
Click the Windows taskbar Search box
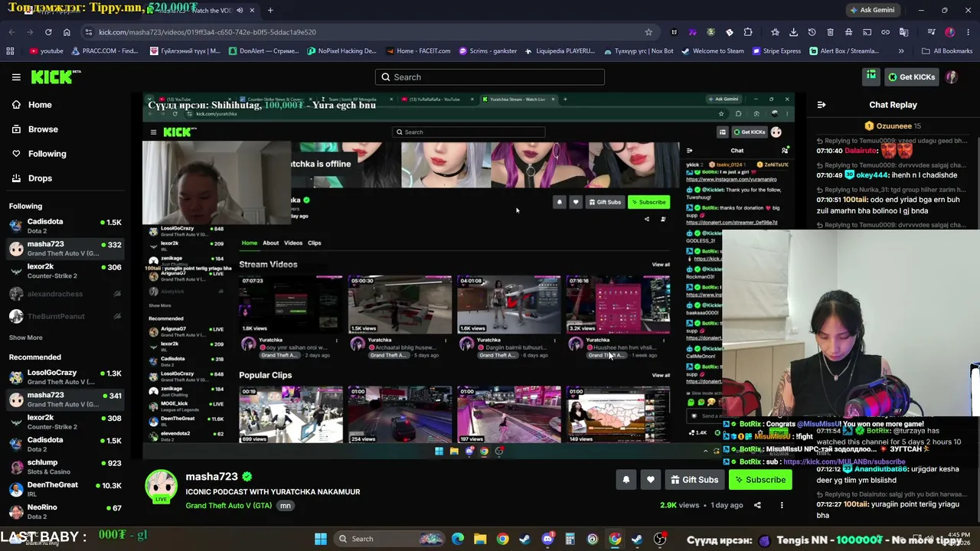point(390,539)
